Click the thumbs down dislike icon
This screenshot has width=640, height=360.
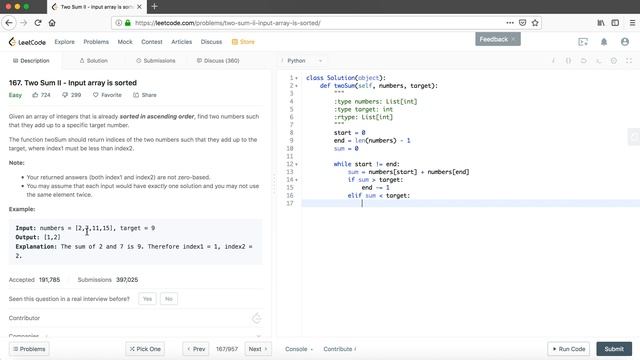click(65, 95)
